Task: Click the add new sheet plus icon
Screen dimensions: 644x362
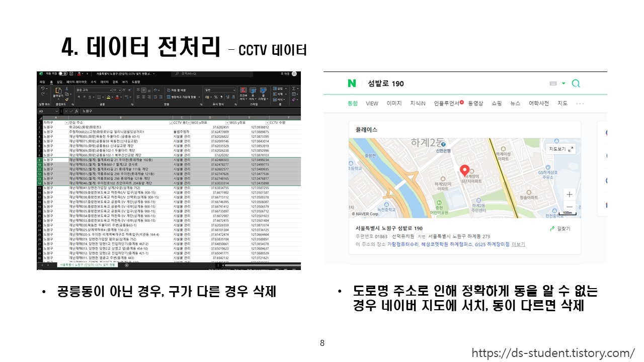Action: (127, 265)
